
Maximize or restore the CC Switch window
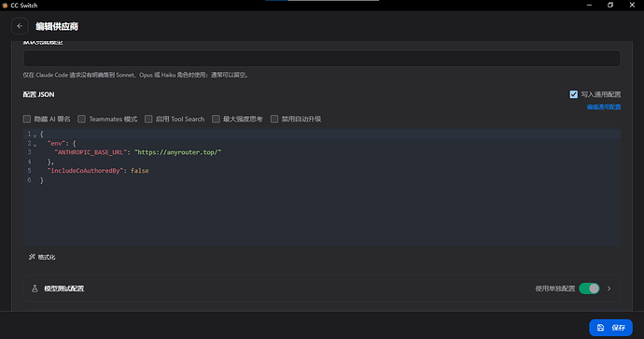tap(610, 5)
